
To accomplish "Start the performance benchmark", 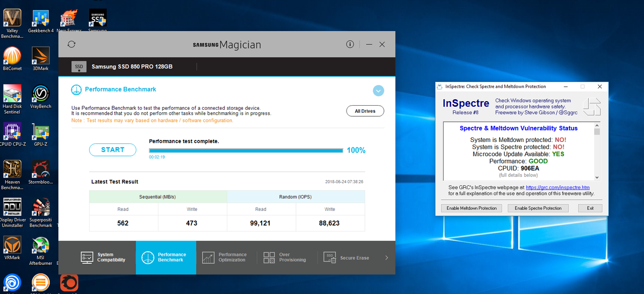I will point(113,150).
